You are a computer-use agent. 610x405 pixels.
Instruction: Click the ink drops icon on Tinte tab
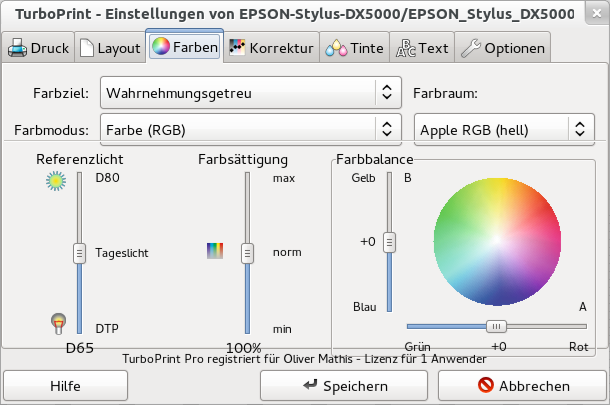pos(338,48)
